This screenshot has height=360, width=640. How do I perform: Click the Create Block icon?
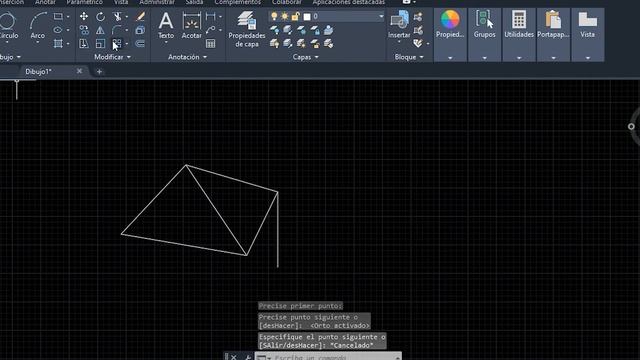pos(418,17)
